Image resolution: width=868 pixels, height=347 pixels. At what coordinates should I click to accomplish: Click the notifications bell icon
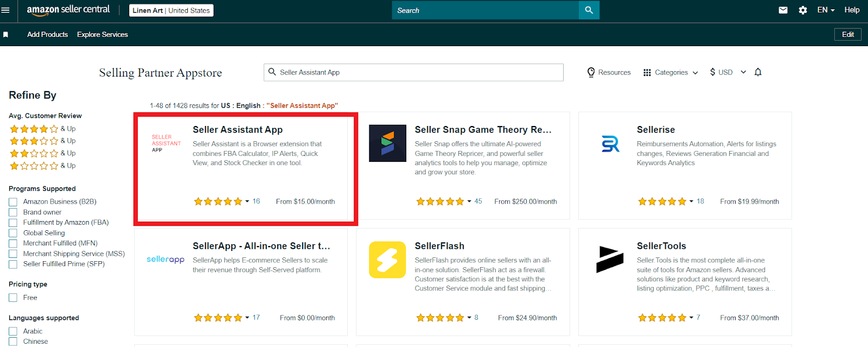point(758,72)
